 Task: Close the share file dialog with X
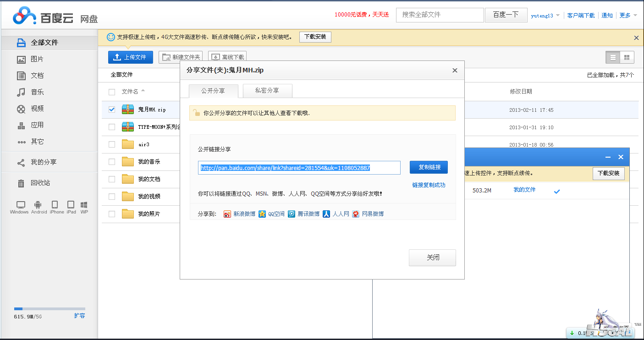455,71
